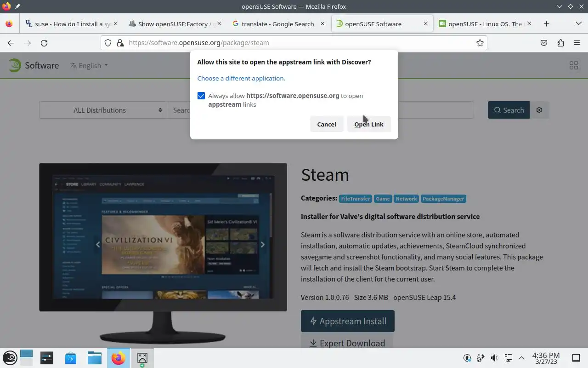Toggle the pin window titlebar icon
The height and width of the screenshot is (368, 588).
17,6
